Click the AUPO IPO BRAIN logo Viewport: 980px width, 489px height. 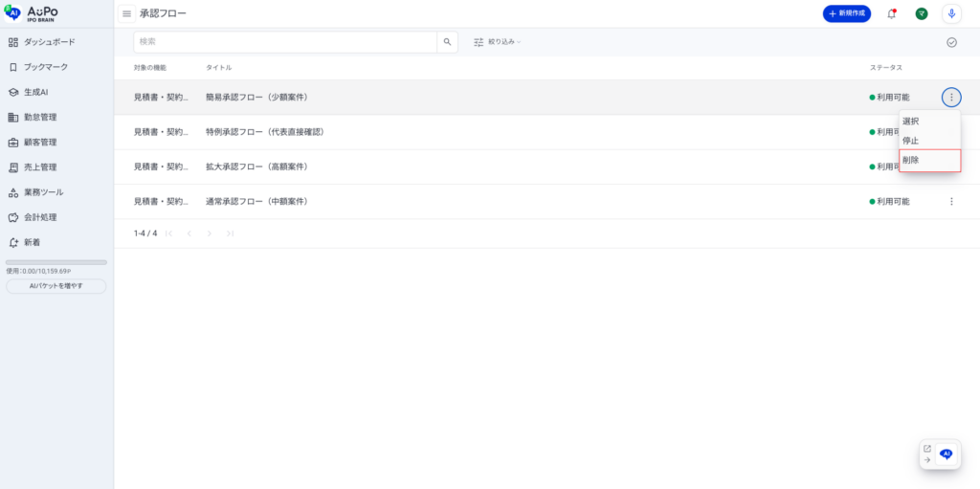(32, 12)
